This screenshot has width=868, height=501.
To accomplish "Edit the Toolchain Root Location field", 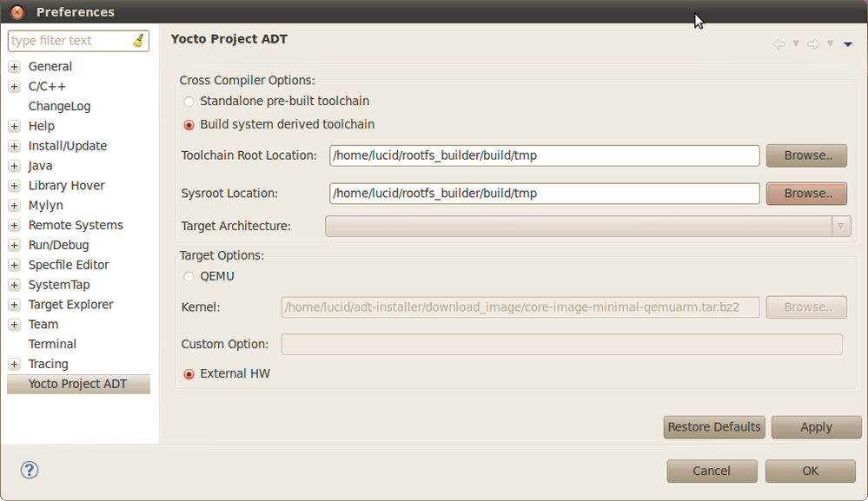I will (545, 155).
